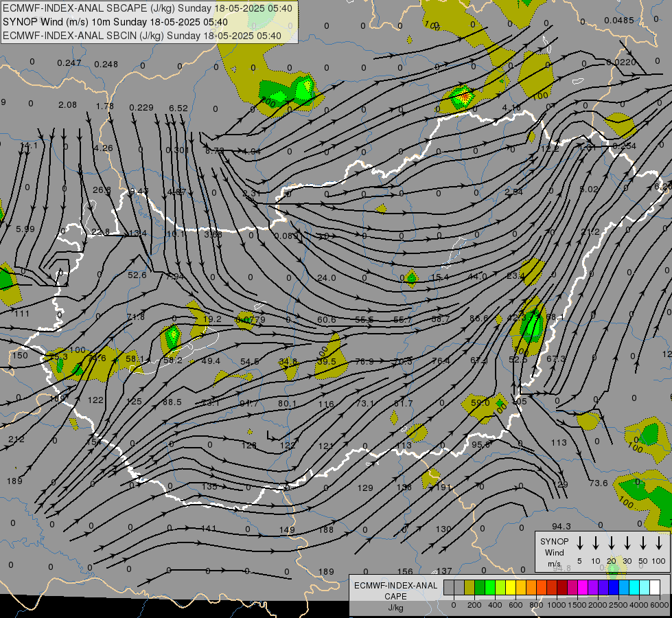The image size is (672, 618).
Task: Click the wind legend arrow above 100
Action: (x=659, y=542)
